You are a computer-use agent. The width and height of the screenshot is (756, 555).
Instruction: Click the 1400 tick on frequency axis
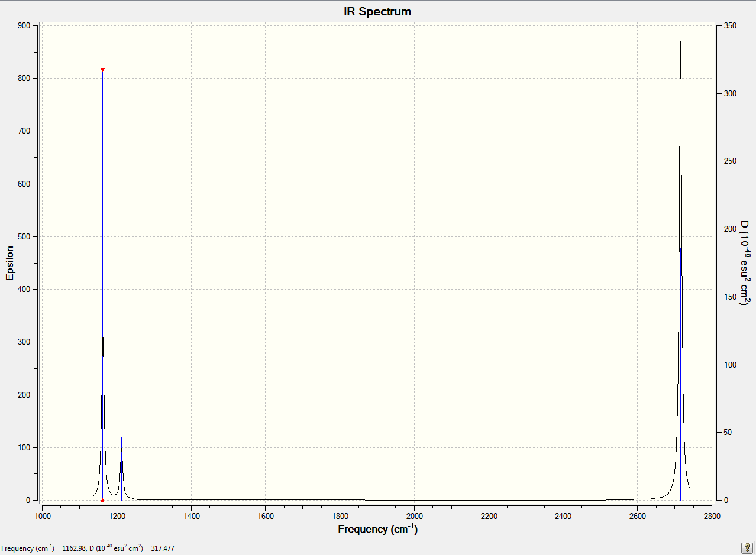click(191, 516)
